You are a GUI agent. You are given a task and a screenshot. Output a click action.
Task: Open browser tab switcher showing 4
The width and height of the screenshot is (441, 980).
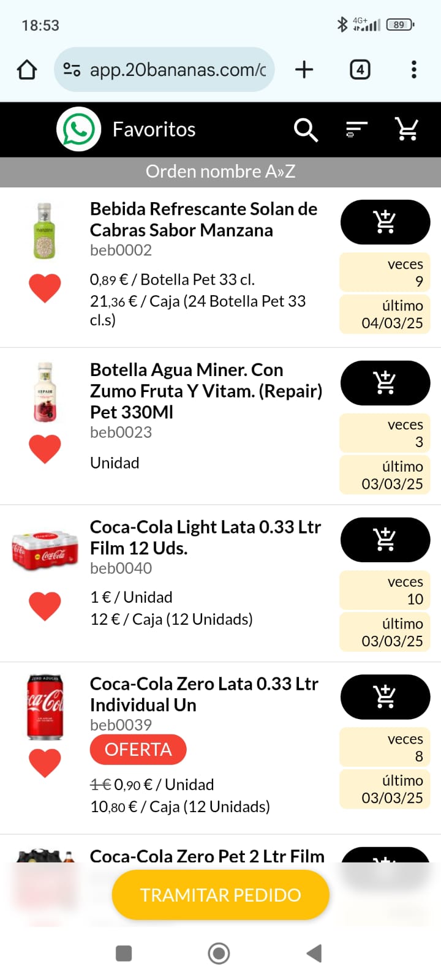coord(360,70)
